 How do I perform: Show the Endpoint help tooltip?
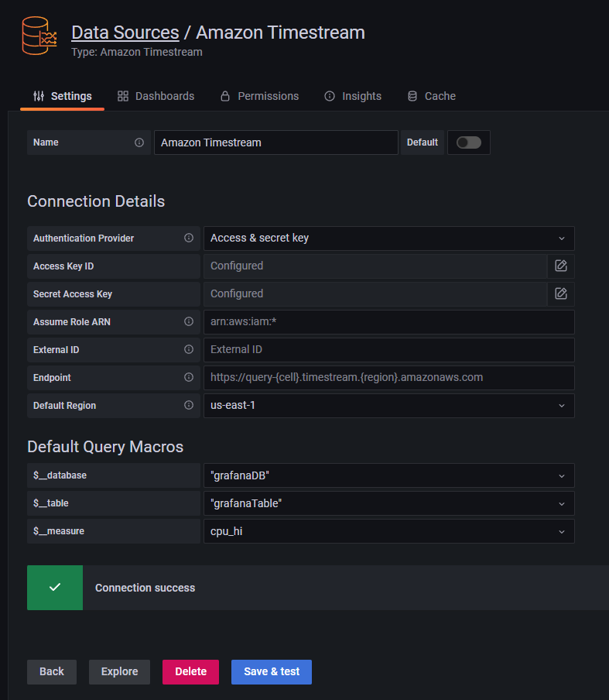pos(190,377)
